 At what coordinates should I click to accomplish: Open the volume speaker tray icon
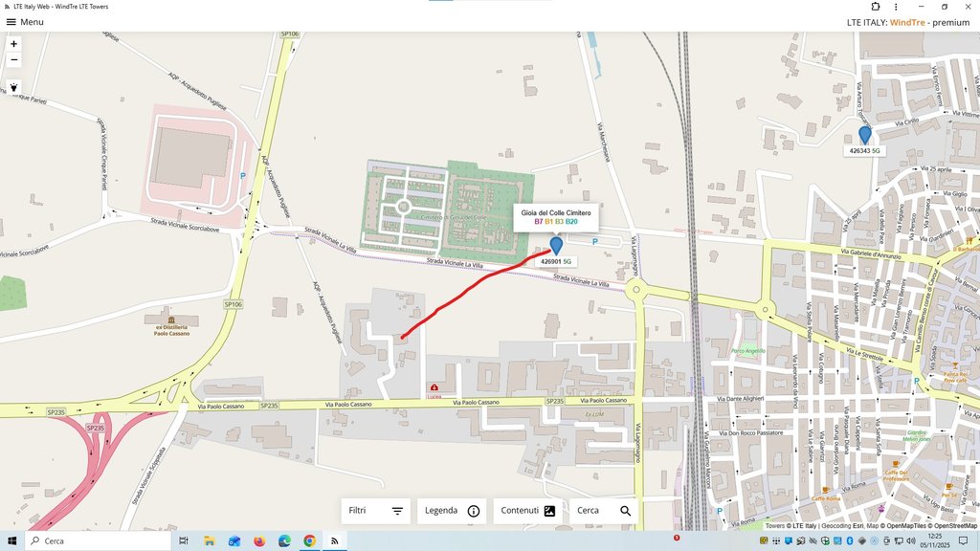(x=911, y=541)
